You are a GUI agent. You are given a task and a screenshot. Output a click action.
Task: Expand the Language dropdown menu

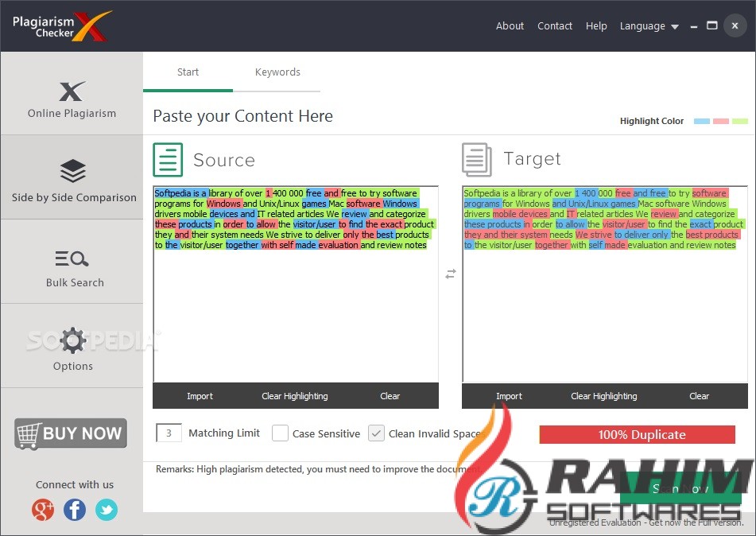pyautogui.click(x=649, y=26)
